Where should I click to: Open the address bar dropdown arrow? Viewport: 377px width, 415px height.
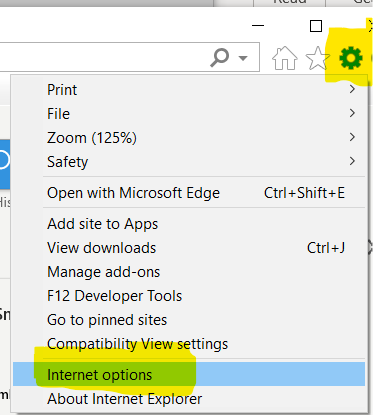[x=243, y=58]
